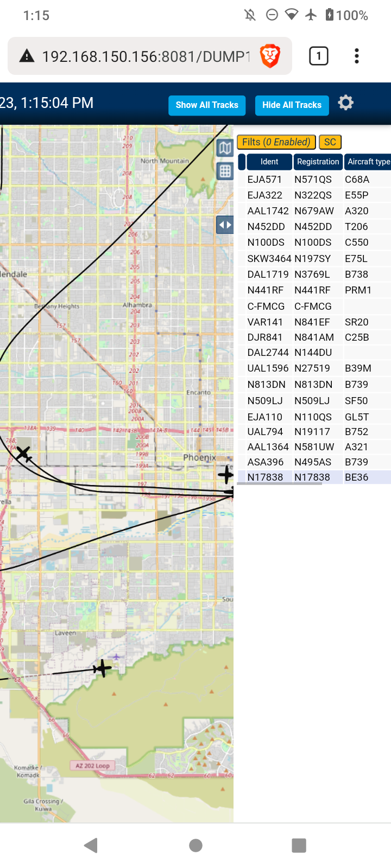Tap the Brave shield lion icon
Viewport: 391px width, 868px height.
coord(270,56)
